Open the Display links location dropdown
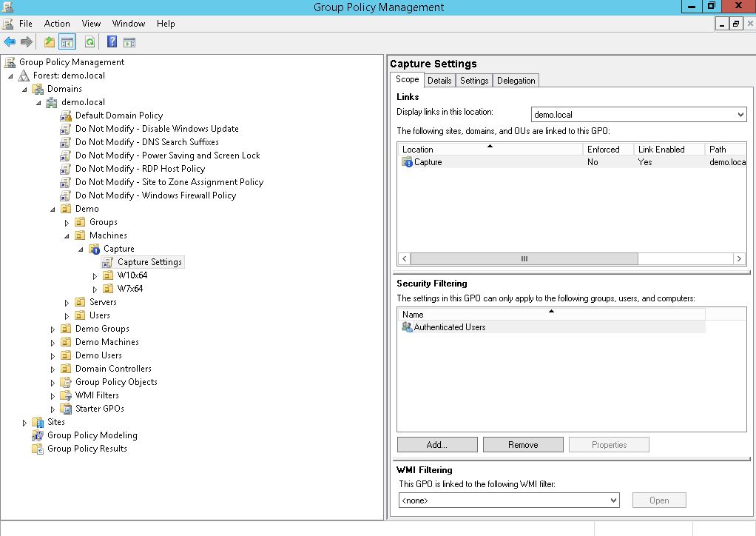This screenshot has height=536, width=756. point(740,115)
